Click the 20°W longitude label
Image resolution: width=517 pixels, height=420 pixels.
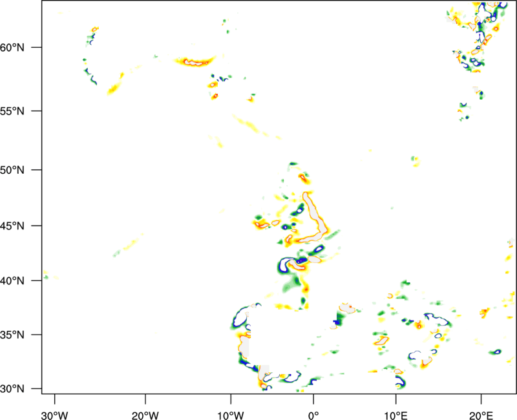click(145, 415)
